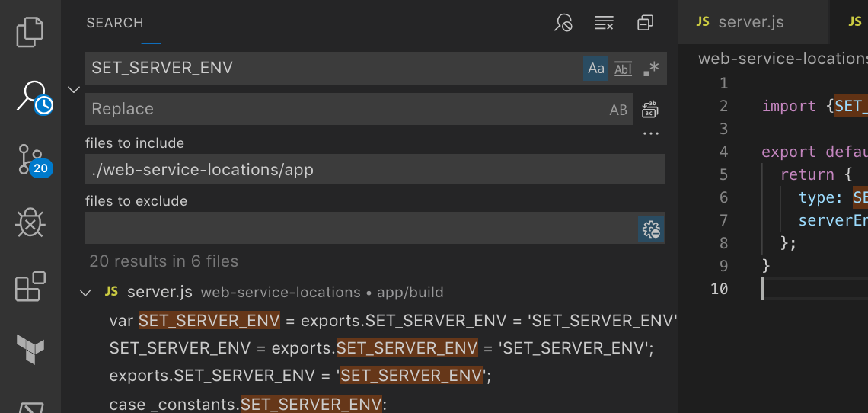Click line number 2 in editor gutter
This screenshot has height=413, width=868.
(x=723, y=107)
